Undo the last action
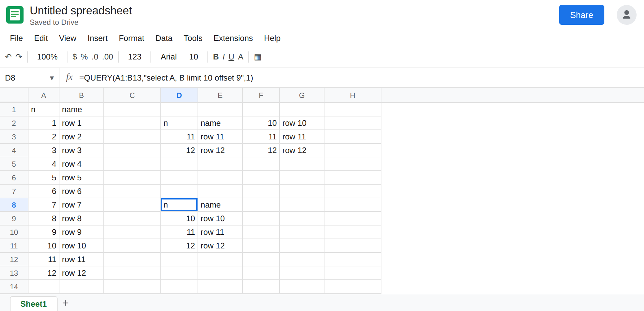Image resolution: width=644 pixels, height=311 pixels. pyautogui.click(x=8, y=57)
